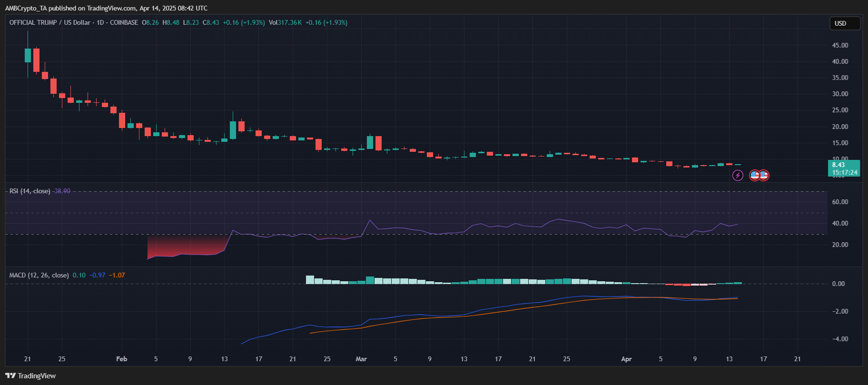Screen dimensions: 868x385
Task: Click the purple lightning bolt event icon
Action: pos(738,176)
